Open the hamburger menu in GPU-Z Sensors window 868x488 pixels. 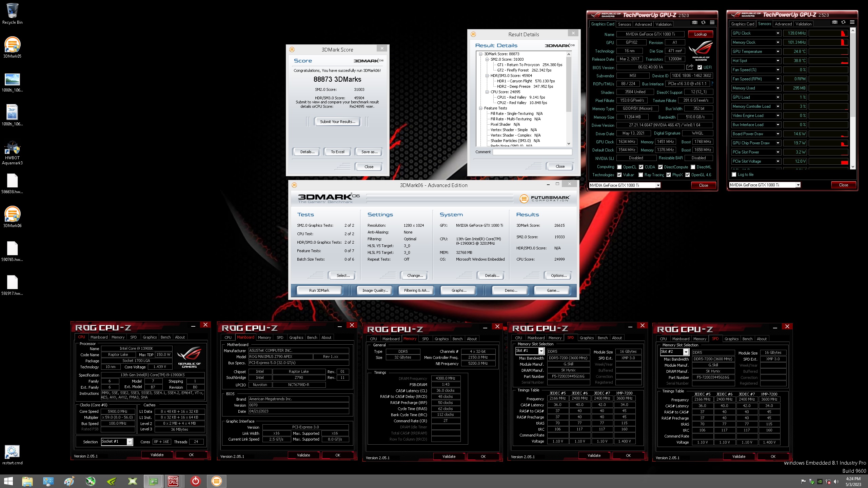pos(852,22)
